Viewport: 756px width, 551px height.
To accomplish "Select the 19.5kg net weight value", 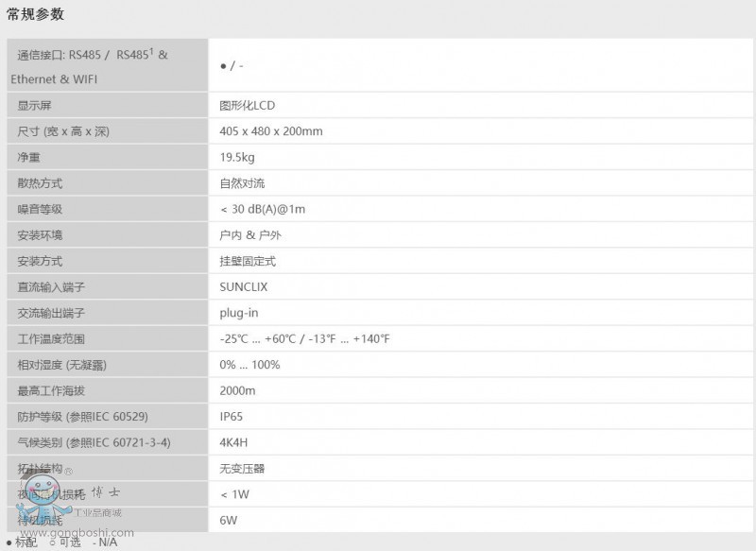I will [x=237, y=157].
